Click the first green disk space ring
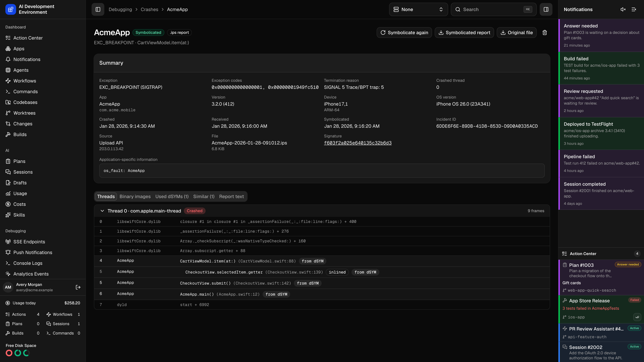The width and height of the screenshot is (644, 362). (18, 353)
